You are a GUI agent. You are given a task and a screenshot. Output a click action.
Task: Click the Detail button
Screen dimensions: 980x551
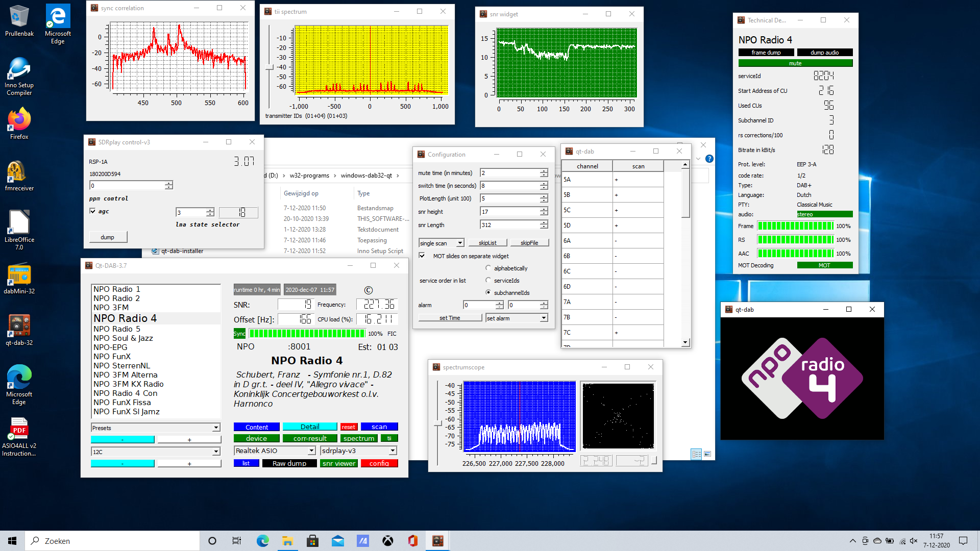tap(310, 427)
